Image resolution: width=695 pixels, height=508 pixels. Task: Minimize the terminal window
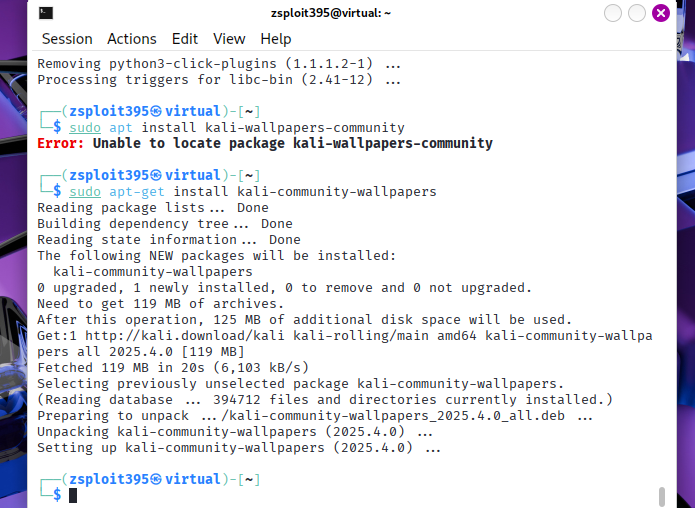612,13
